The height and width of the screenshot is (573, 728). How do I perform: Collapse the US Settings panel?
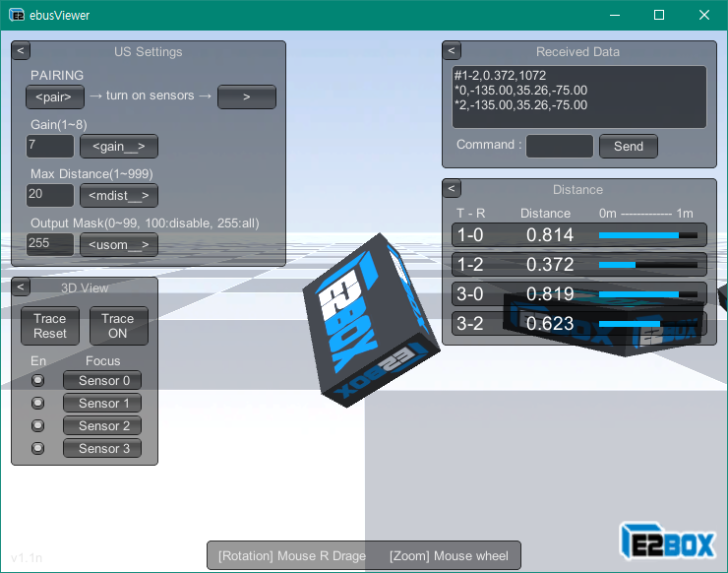point(21,50)
